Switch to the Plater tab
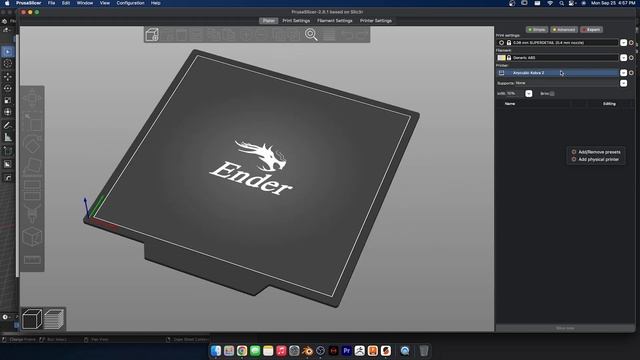Viewport: 640px width, 360px height. (x=269, y=20)
